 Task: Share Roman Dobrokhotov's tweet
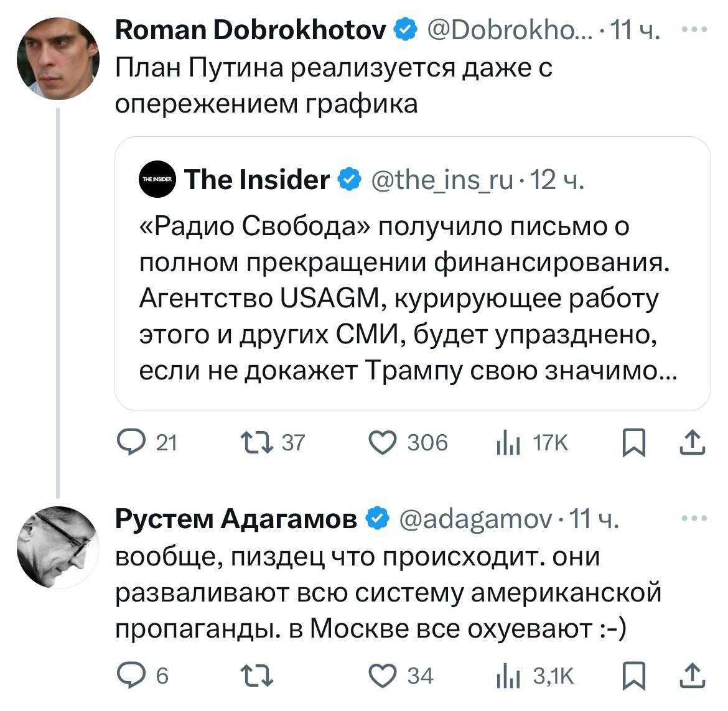[693, 443]
